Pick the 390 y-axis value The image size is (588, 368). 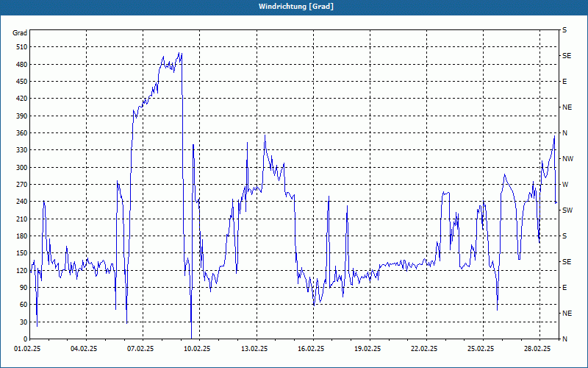click(22, 116)
